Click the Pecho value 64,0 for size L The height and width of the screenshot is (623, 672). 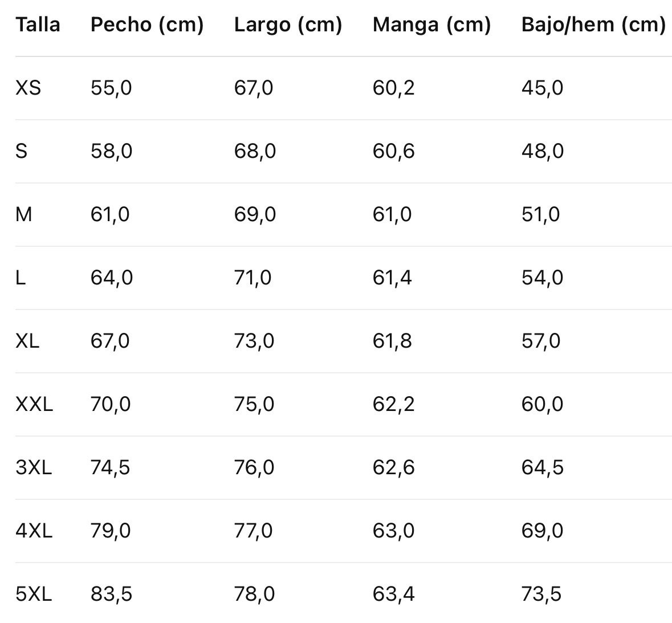pyautogui.click(x=111, y=278)
